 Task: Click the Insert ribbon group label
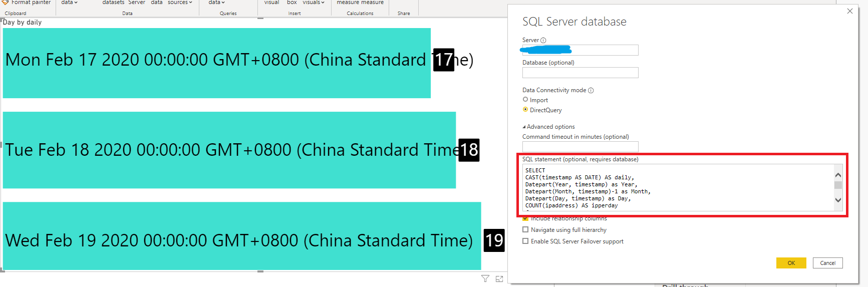click(295, 14)
